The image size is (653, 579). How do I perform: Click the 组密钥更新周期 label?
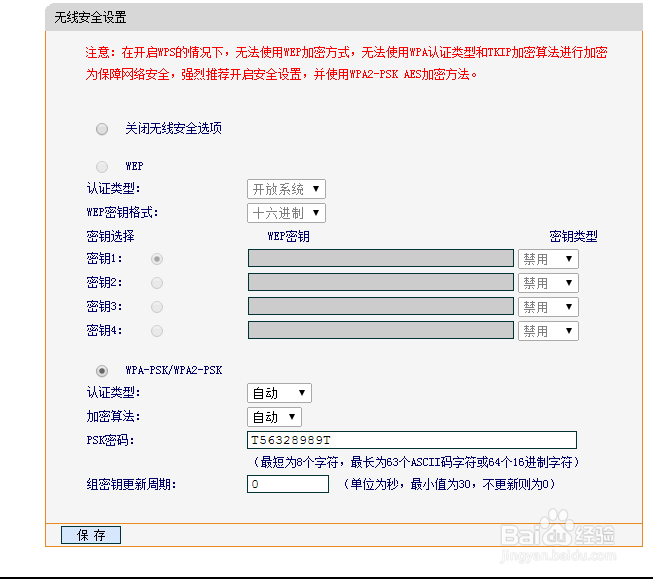click(131, 484)
